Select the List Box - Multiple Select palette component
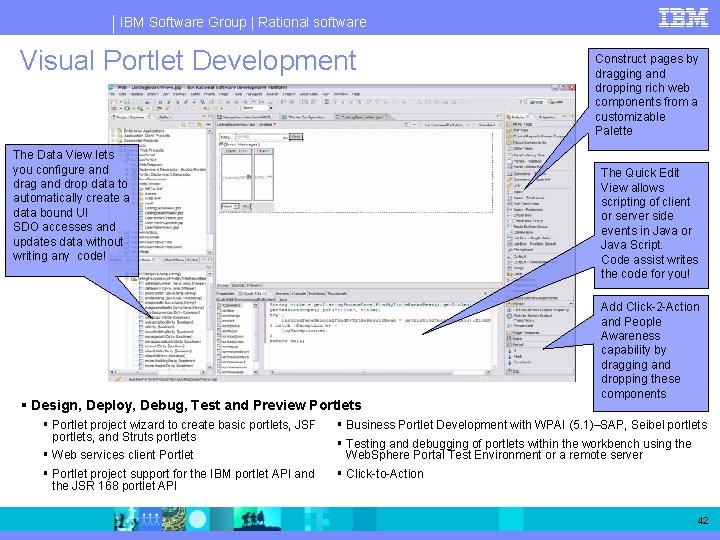This screenshot has height=540, width=720. tap(530, 244)
